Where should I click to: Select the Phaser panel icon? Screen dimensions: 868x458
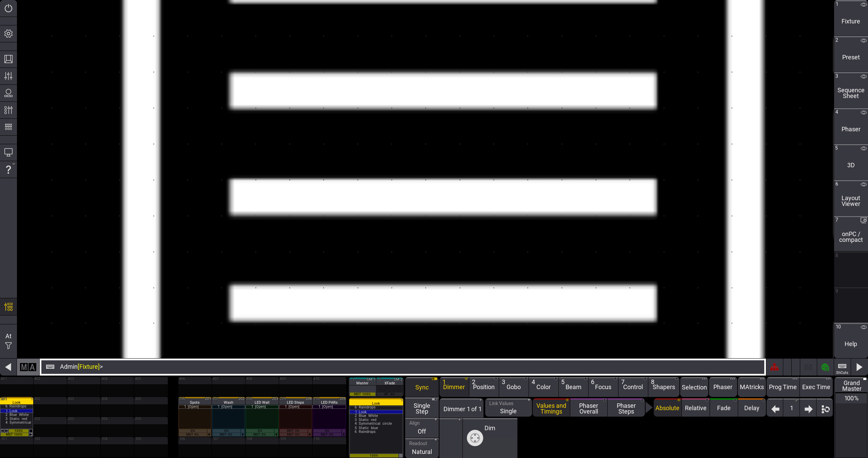[850, 129]
